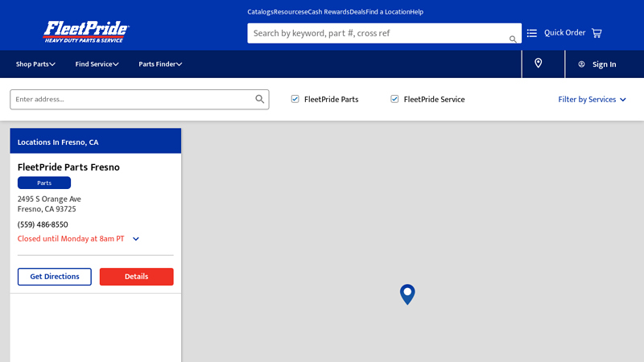Expand the Parts Finder menu
Image resolution: width=644 pixels, height=362 pixels.
tap(160, 64)
